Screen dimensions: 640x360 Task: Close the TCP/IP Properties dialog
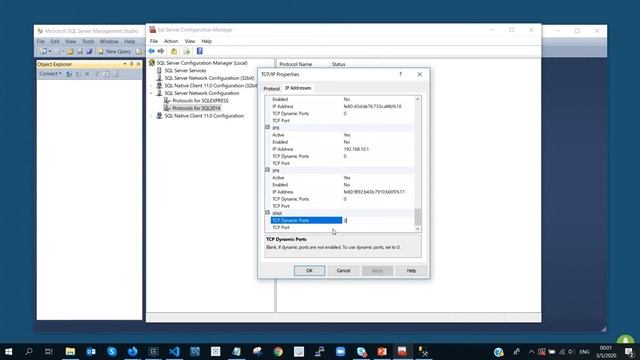[x=420, y=74]
